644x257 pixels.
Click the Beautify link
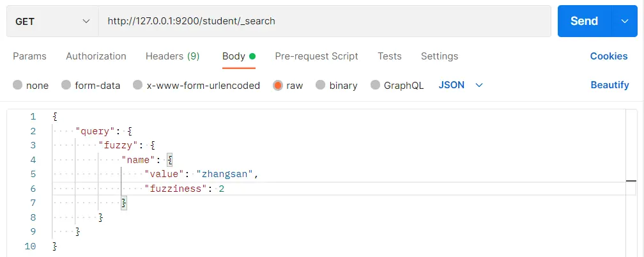point(609,85)
